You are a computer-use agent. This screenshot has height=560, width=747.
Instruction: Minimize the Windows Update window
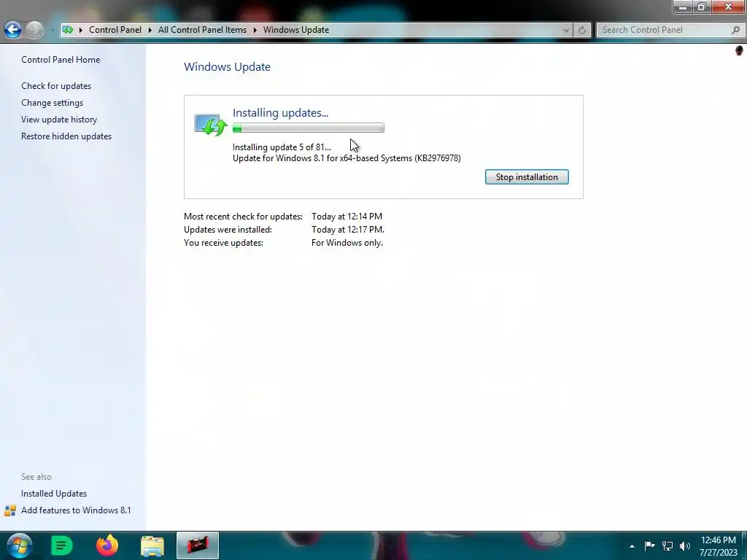683,7
